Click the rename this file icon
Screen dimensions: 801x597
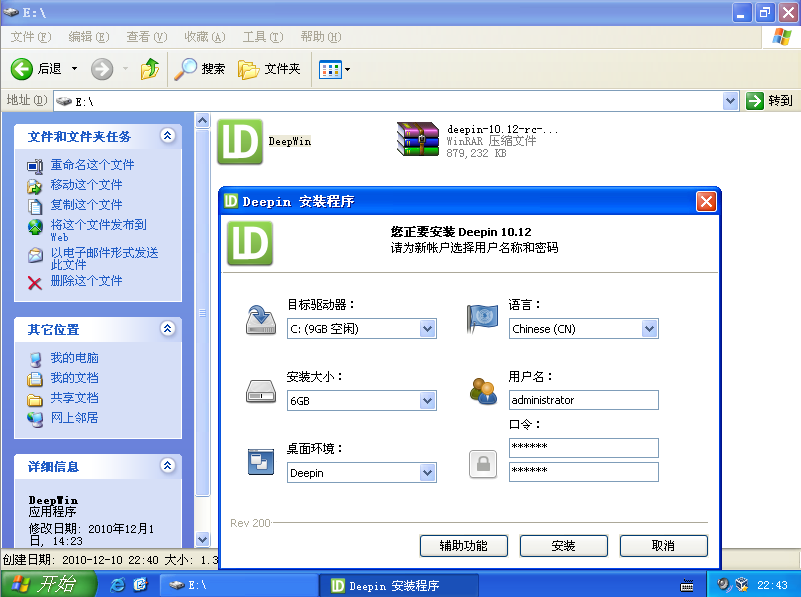coord(35,166)
